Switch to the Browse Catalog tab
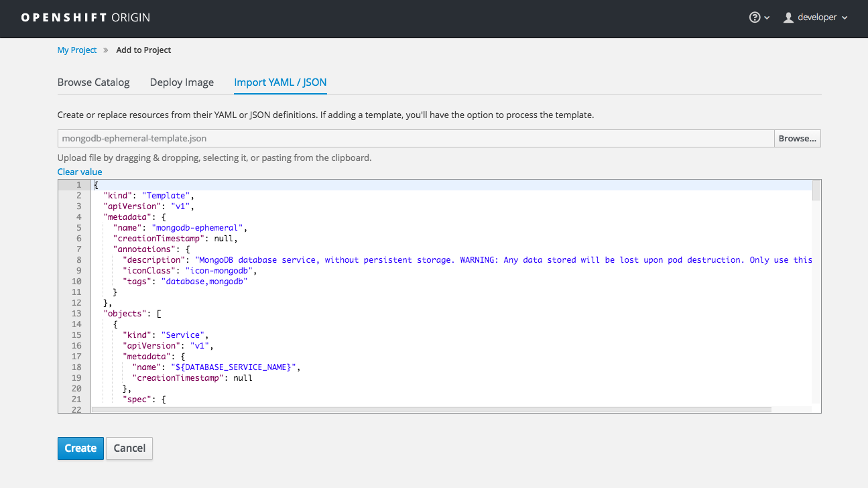The height and width of the screenshot is (488, 868). [93, 82]
